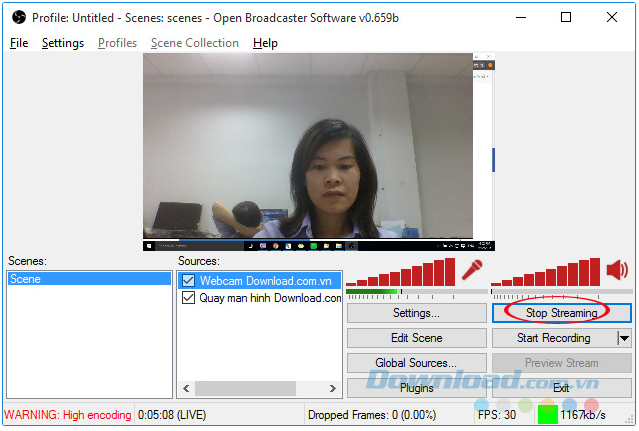Screen dimensions: 639x431
Task: Select the Webcam Download.com.vn source row
Action: (260, 281)
